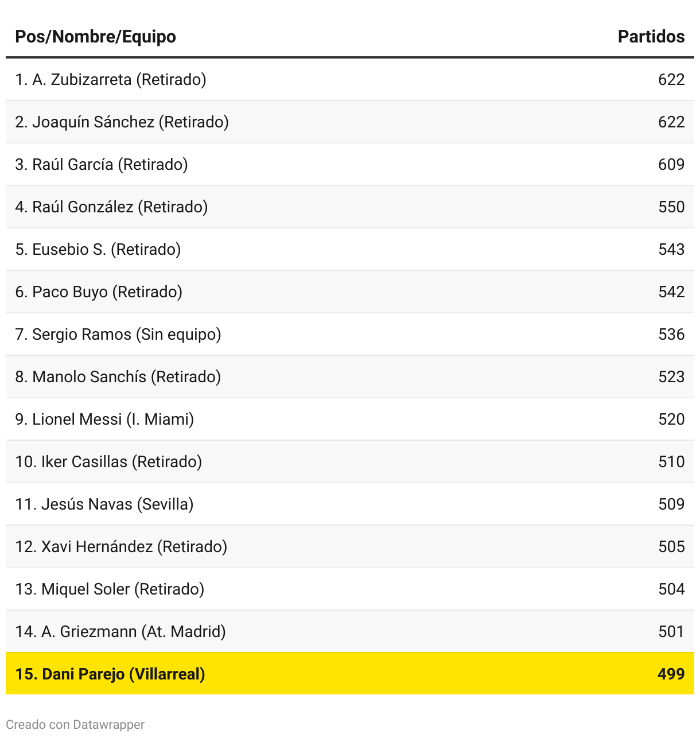700x738 pixels.
Task: Click the Partidos column header
Action: (651, 37)
